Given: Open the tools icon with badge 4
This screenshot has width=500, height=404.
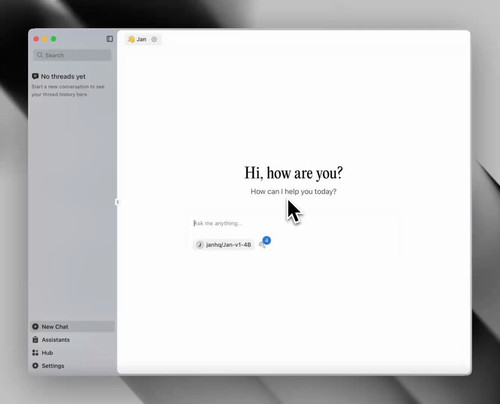Looking at the screenshot, I should coord(264,243).
